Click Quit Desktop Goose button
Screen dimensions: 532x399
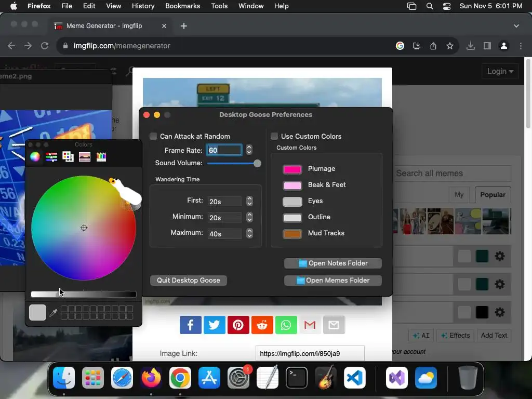(188, 280)
